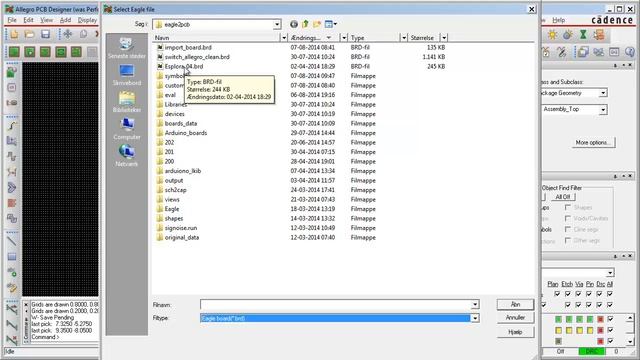The image size is (640, 360).
Task: Create a new folder in dialog
Action: (317, 24)
